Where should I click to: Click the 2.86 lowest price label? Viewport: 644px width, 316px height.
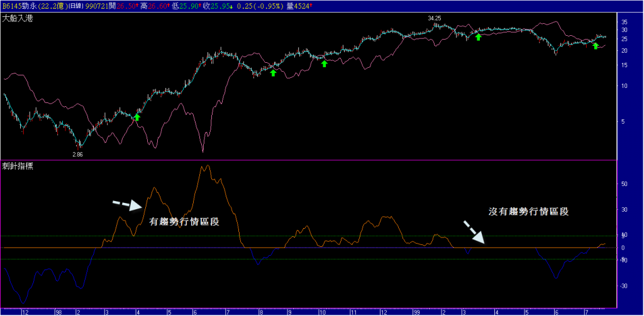tap(77, 155)
